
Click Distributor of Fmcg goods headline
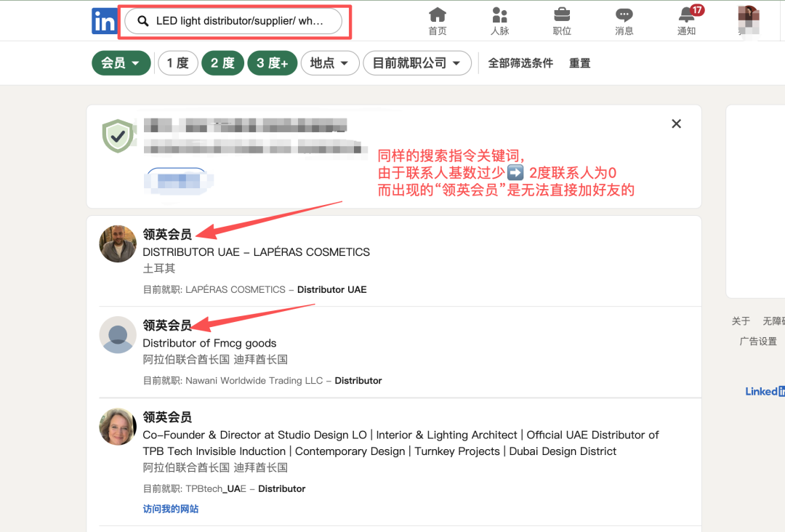[209, 343]
